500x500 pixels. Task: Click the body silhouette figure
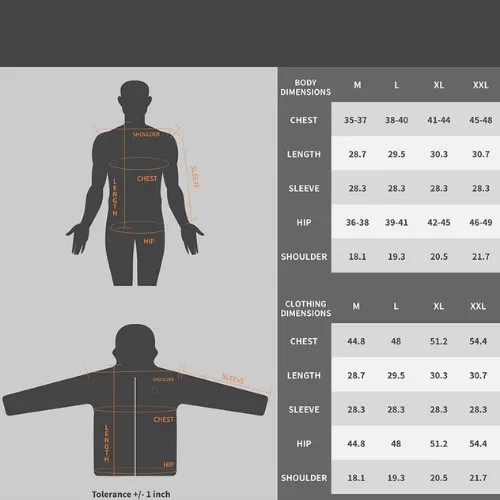click(135, 183)
